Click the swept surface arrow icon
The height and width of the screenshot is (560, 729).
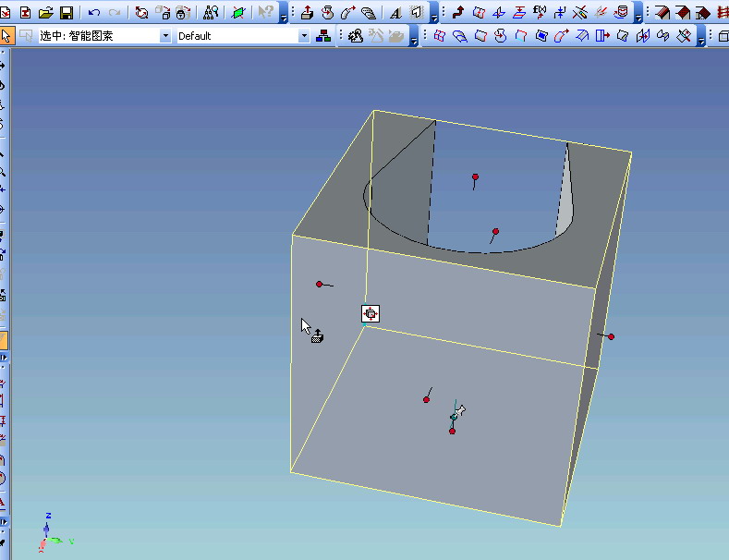[562, 36]
